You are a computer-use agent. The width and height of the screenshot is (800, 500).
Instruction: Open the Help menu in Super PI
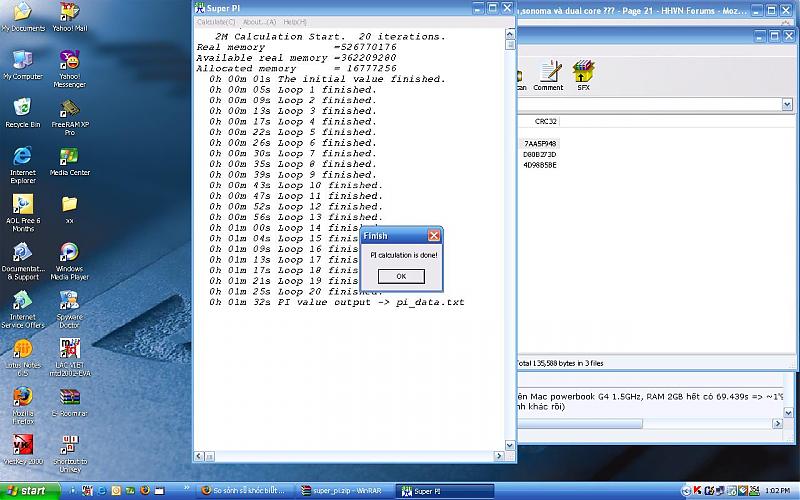(294, 21)
